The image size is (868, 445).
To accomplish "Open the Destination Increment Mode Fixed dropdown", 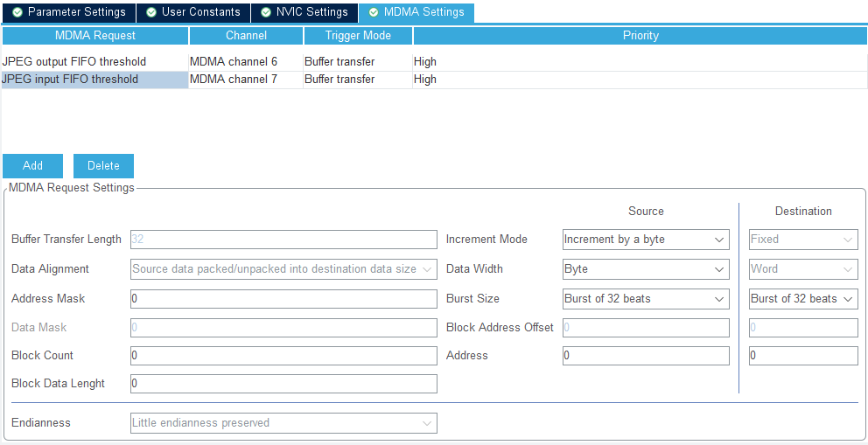I will [x=803, y=240].
